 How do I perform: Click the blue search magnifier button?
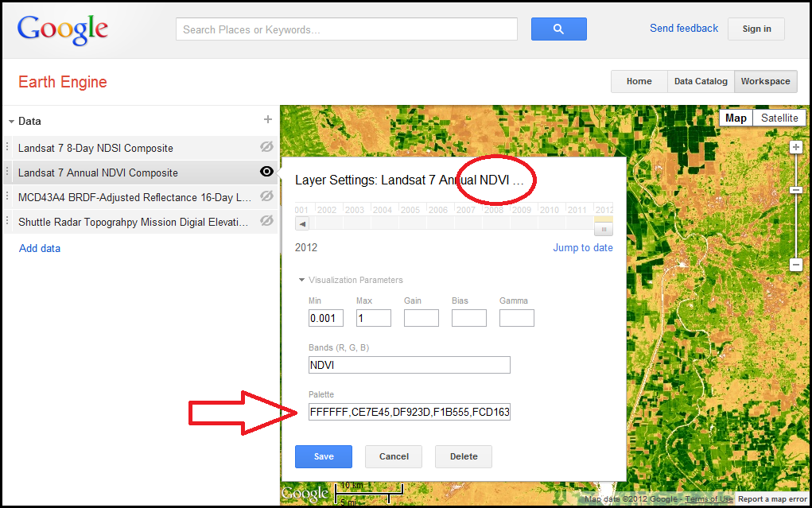(x=559, y=29)
